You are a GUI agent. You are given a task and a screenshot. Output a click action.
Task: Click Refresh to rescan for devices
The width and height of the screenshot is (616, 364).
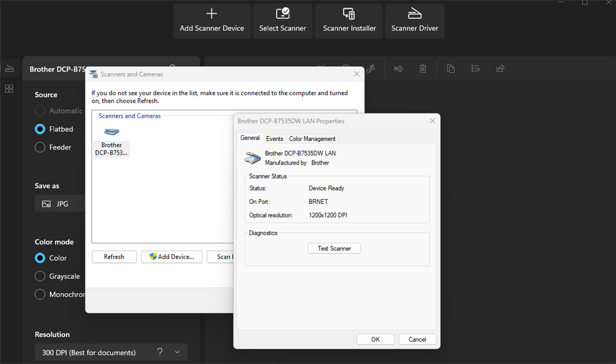(x=114, y=257)
